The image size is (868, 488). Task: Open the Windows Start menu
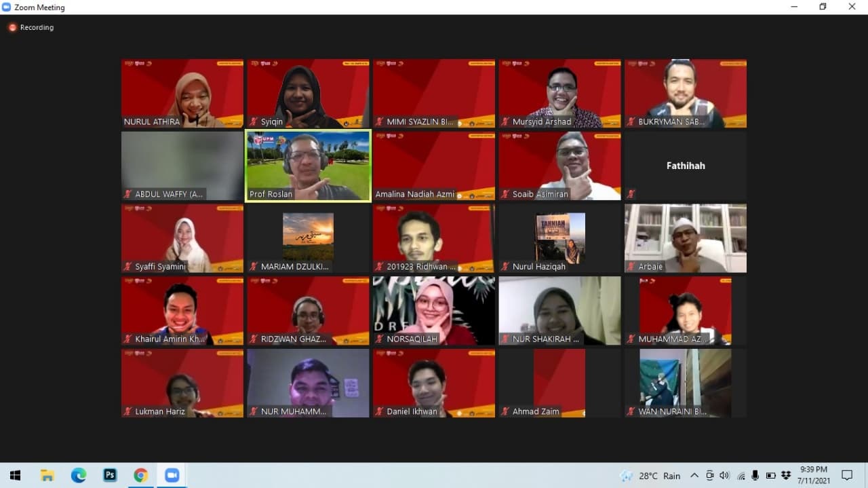point(15,475)
